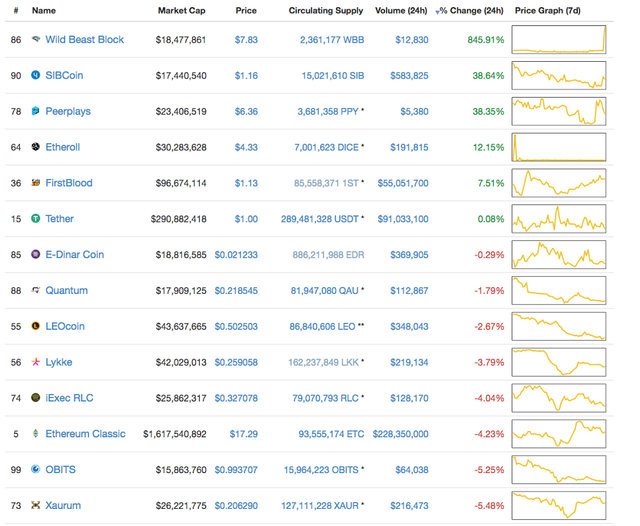
Task: Click supply 289,481,328 USDT
Action: (320, 219)
